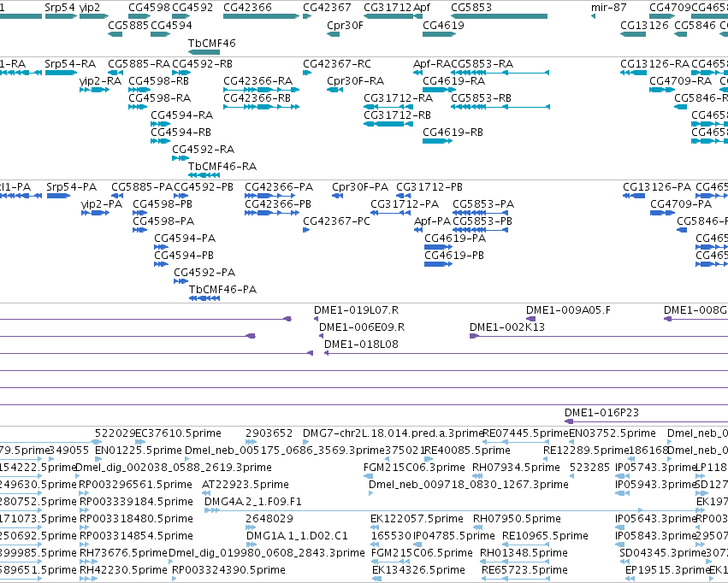Select the AT22923.5prime EST label
This screenshot has height=583, width=728.
pyautogui.click(x=246, y=485)
